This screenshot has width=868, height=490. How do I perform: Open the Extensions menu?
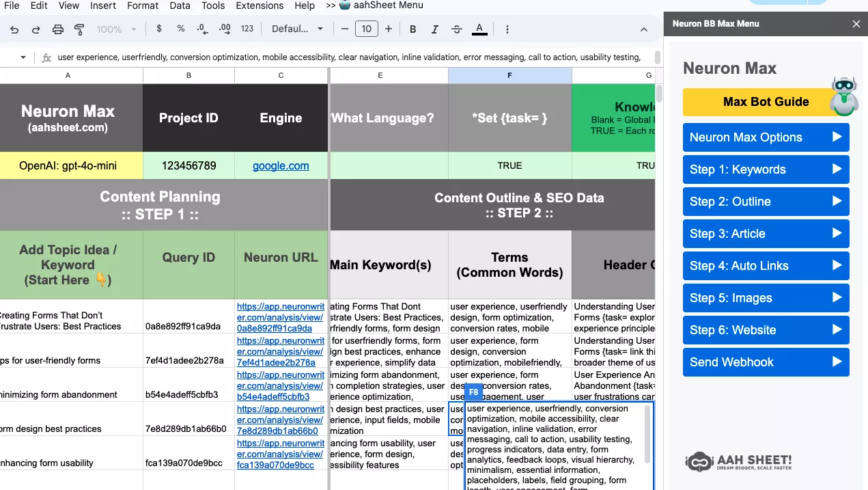click(260, 5)
